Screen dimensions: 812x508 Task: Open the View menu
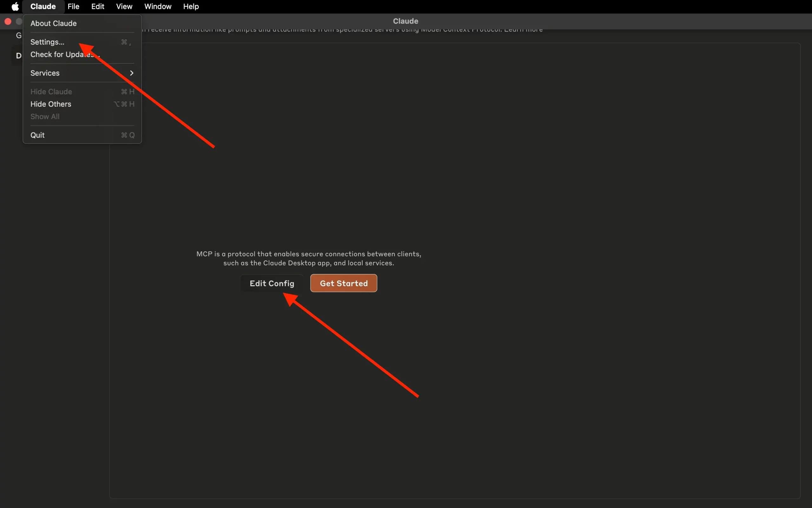[x=124, y=6]
